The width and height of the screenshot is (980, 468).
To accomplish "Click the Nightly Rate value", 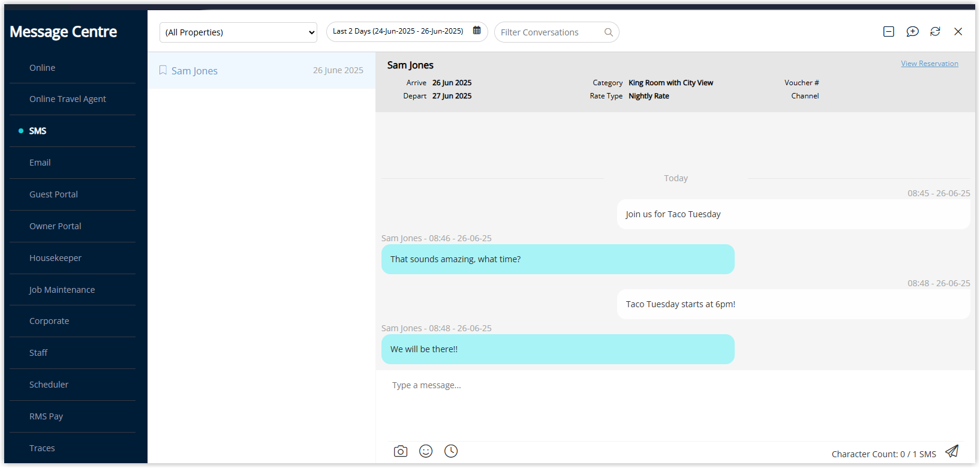I will 648,96.
